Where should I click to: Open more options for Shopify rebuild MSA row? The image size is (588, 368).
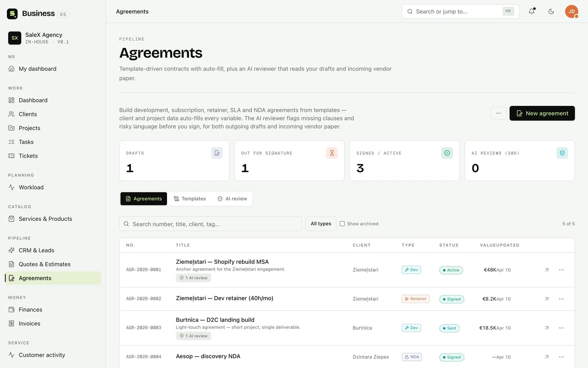[x=561, y=270]
